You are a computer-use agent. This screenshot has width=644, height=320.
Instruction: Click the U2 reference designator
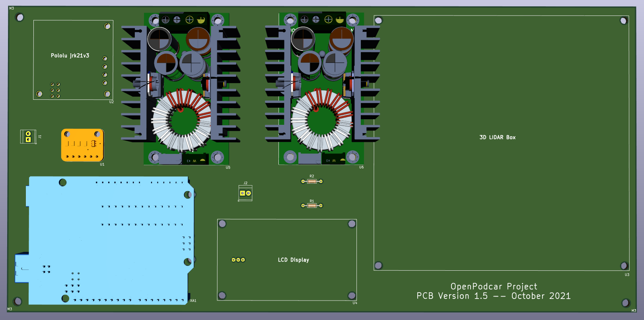pyautogui.click(x=111, y=102)
